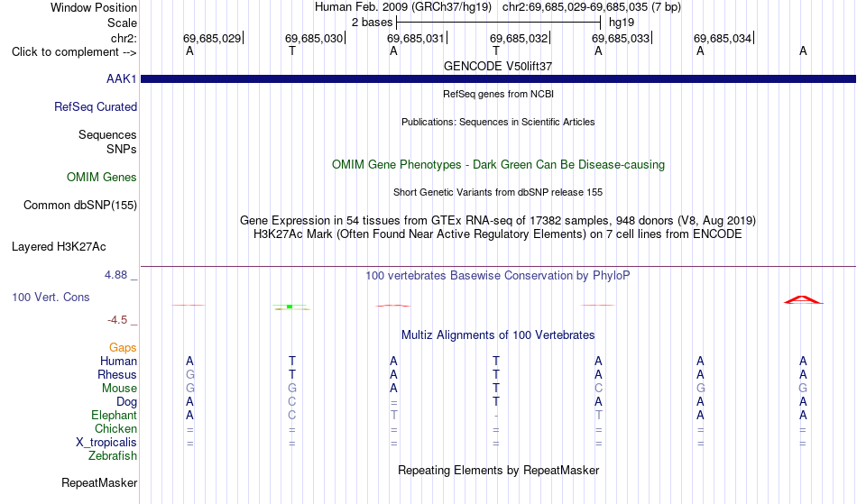857x504 pixels.
Task: Click 'Click to complement -->' label
Action: click(x=74, y=52)
